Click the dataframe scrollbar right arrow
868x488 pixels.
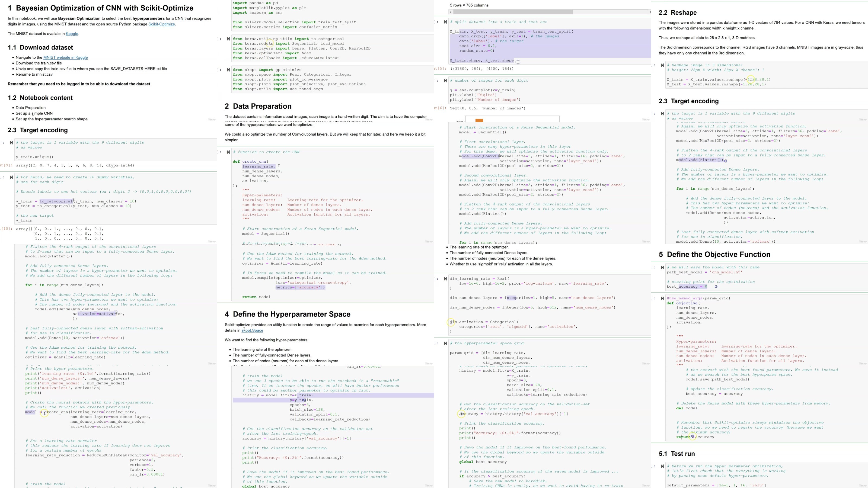tap(650, 12)
